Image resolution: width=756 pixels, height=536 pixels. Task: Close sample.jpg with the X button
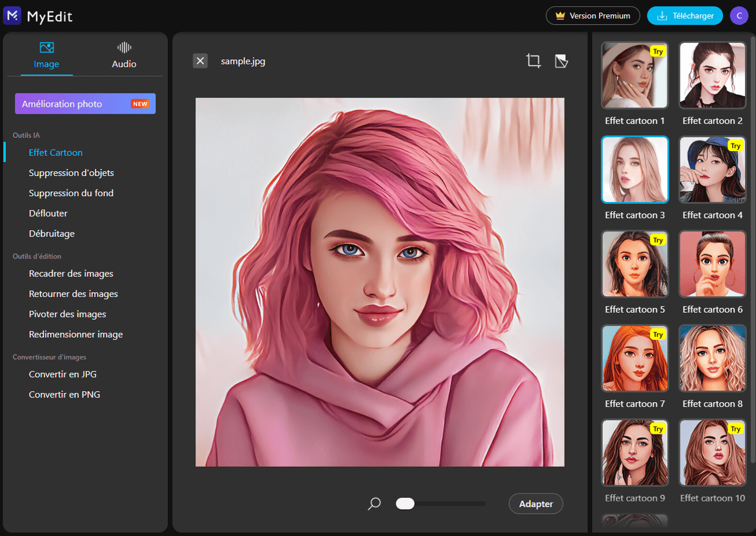click(x=200, y=60)
